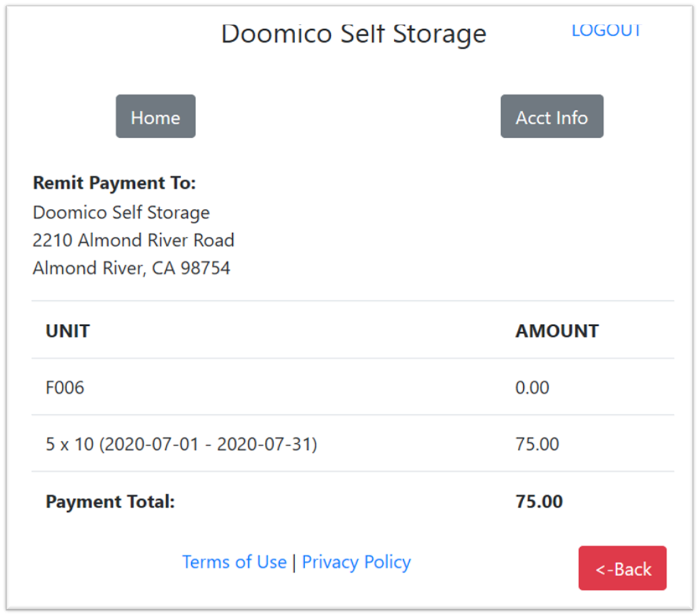Click the Payment Total label

click(110, 501)
